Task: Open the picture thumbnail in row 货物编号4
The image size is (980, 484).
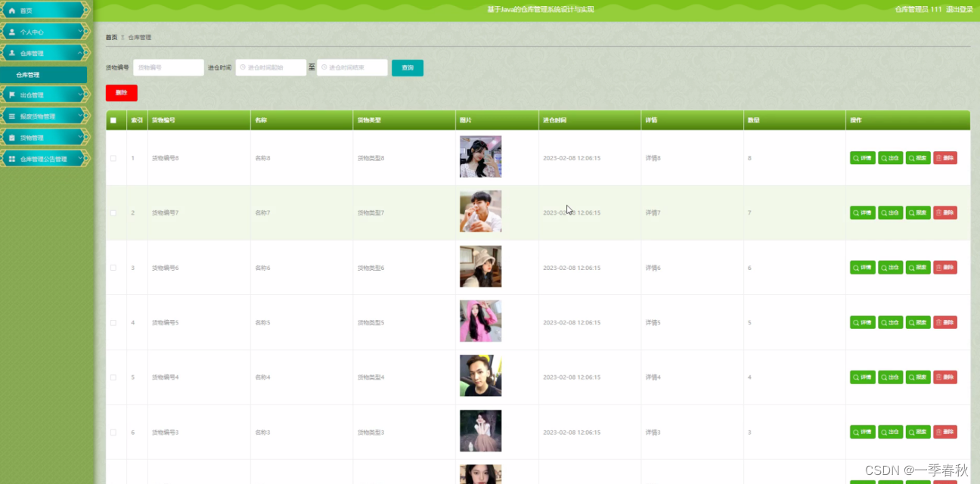Action: (480, 375)
